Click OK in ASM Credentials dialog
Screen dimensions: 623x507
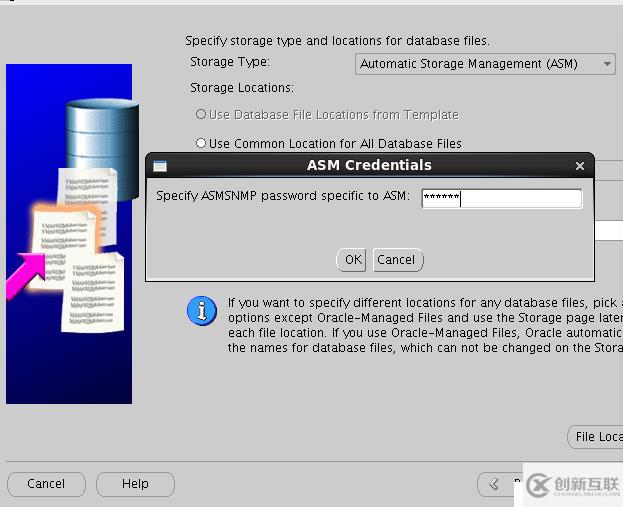click(x=351, y=260)
